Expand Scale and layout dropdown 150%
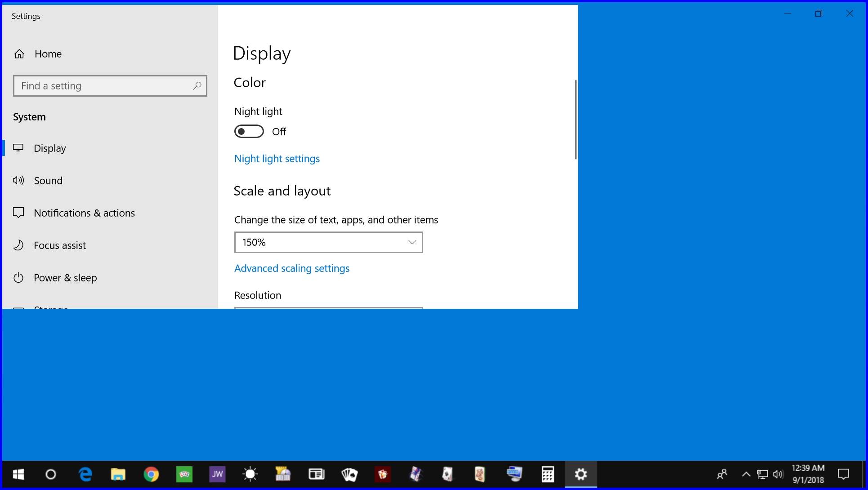The image size is (868, 490). tap(328, 242)
